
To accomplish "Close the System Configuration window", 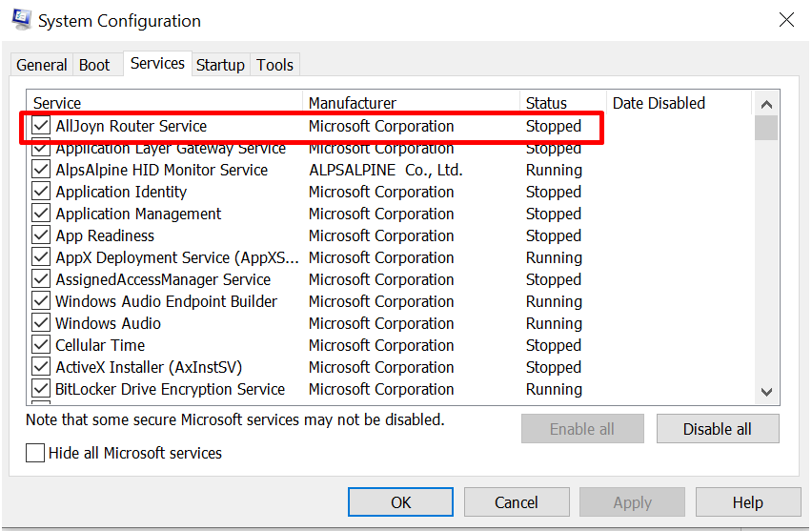I will tap(786, 20).
